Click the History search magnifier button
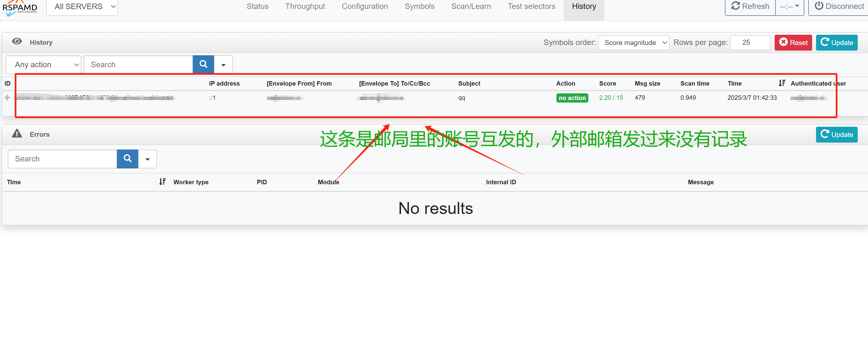Image resolution: width=868 pixels, height=351 pixels. [x=203, y=64]
